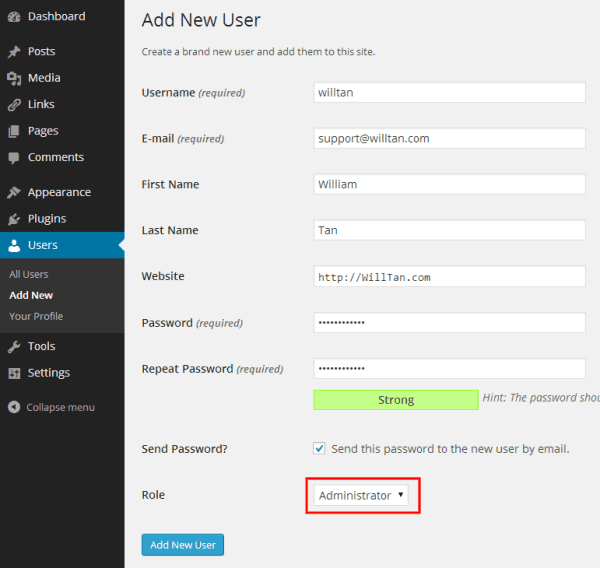
Task: Click the 'Username (required)' label
Action: coord(194,93)
